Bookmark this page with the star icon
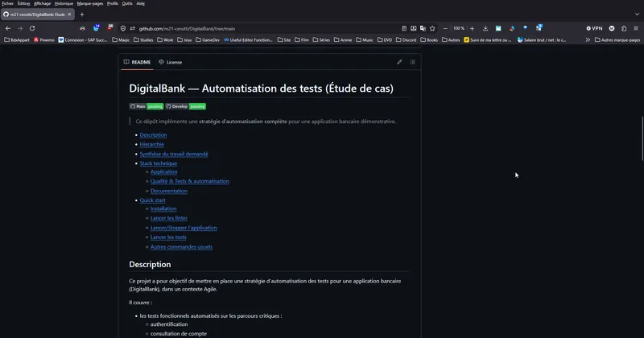644x338 pixels. point(432,28)
